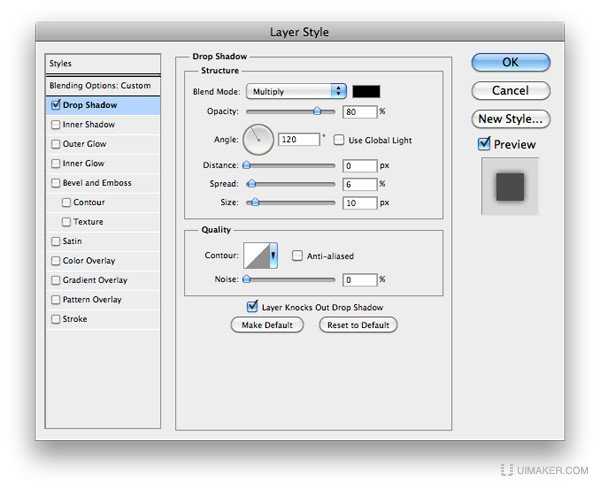Select the Satin label
Image resolution: width=600 pixels, height=489 pixels.
[x=72, y=241]
